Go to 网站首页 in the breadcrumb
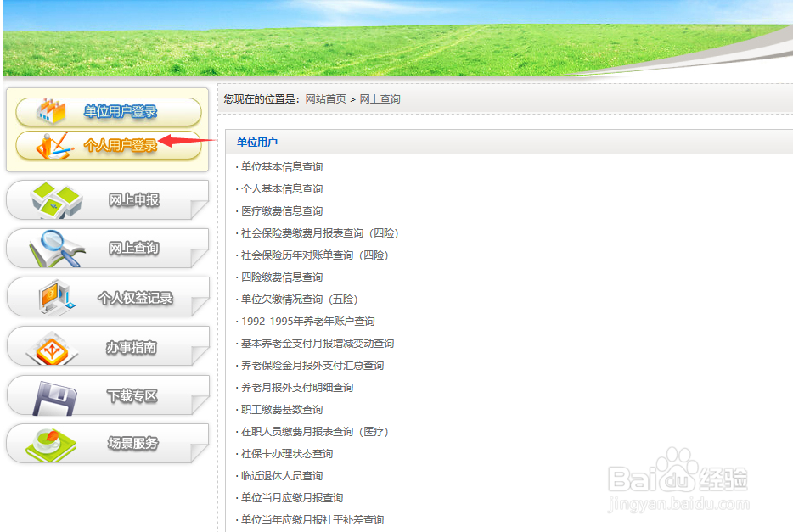Screen dimensions: 793x532 326,98
